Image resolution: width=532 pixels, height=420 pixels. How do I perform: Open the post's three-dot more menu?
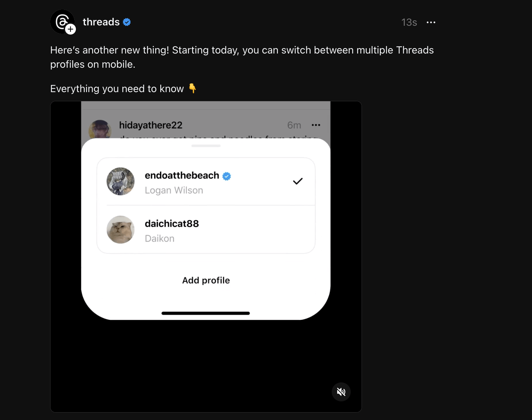pos(431,22)
